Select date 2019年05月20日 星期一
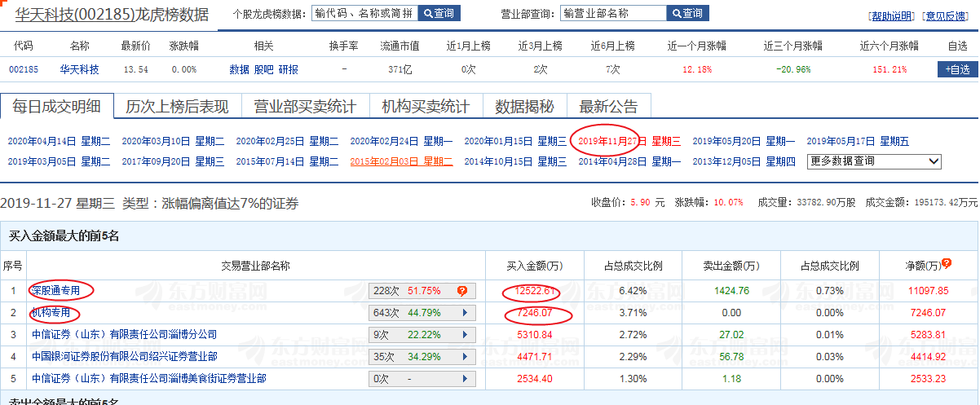Viewport: 980px width, 405px height. click(744, 142)
